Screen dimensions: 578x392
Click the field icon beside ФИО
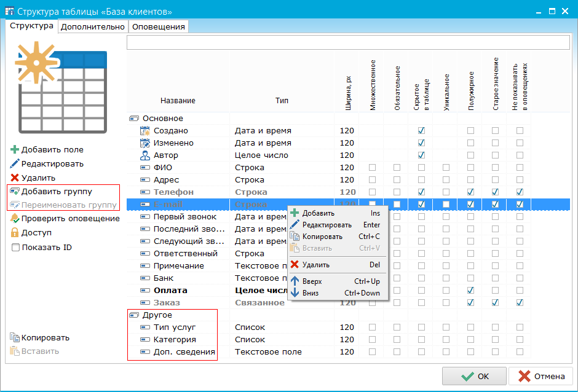point(145,168)
